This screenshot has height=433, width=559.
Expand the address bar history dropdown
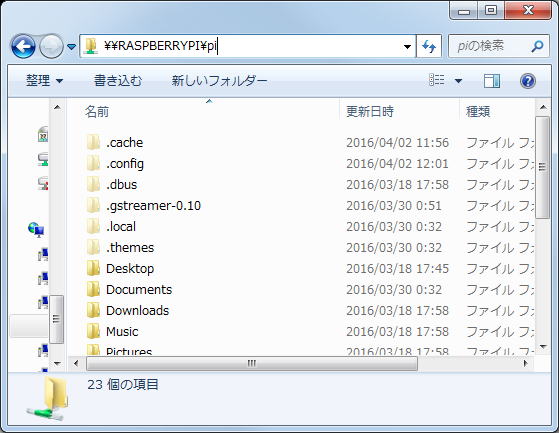point(407,46)
